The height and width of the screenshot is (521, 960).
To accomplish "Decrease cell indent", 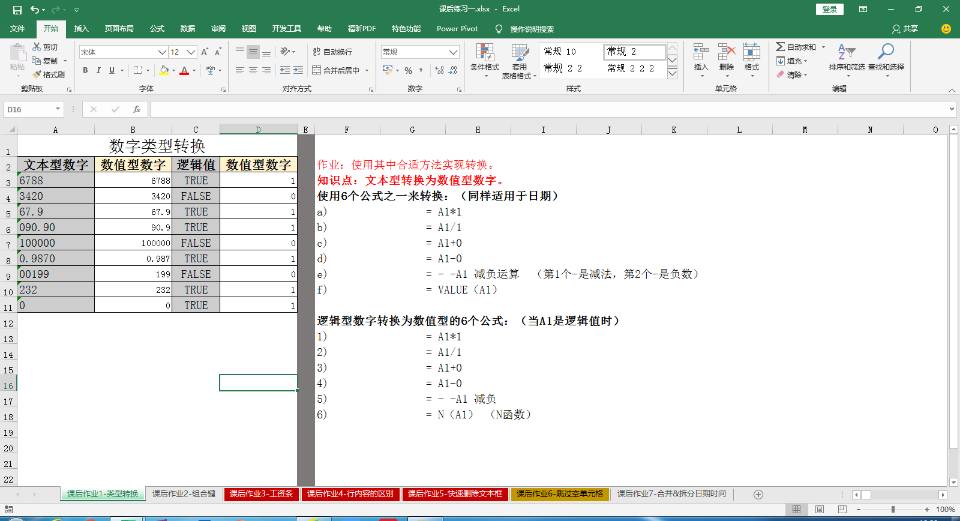I will 285,70.
